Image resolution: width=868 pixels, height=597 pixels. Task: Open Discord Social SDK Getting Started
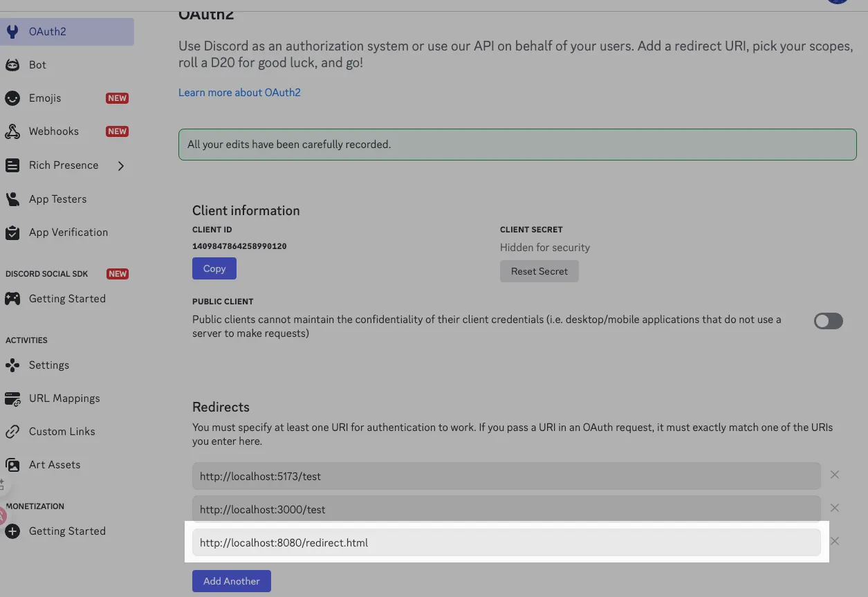tap(67, 299)
